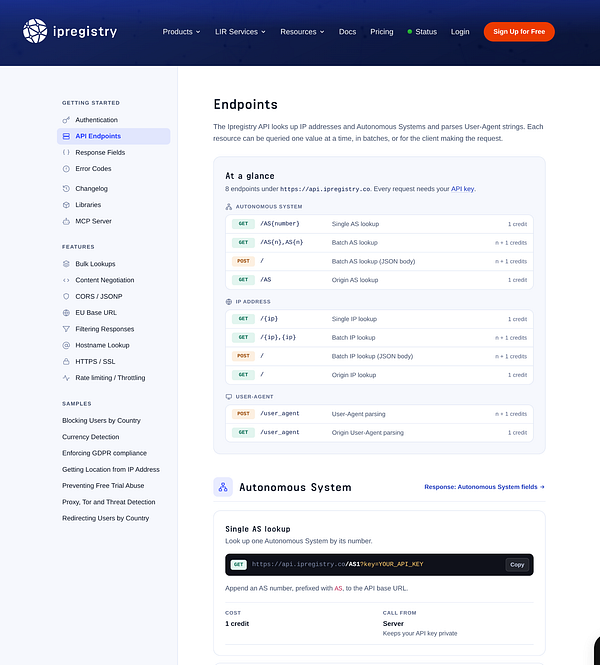Open Proxy, Tor and Threat Detection sample
The height and width of the screenshot is (665, 600).
[x=109, y=502]
